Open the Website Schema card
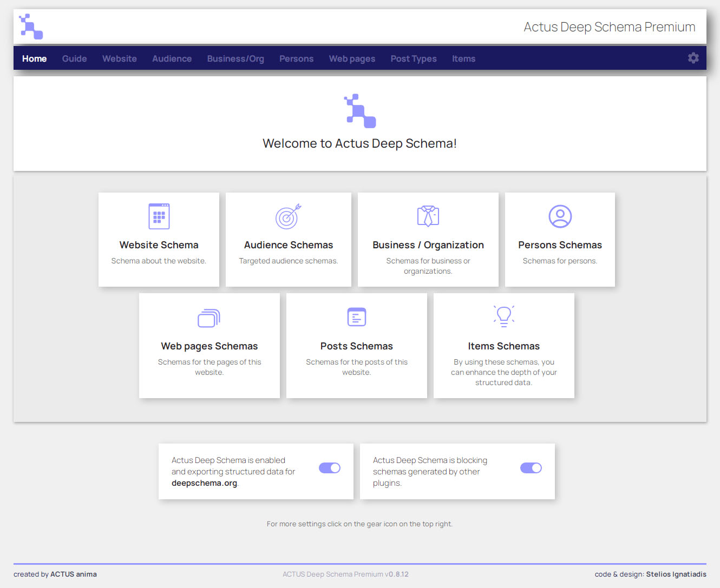This screenshot has width=720, height=588. [159, 239]
